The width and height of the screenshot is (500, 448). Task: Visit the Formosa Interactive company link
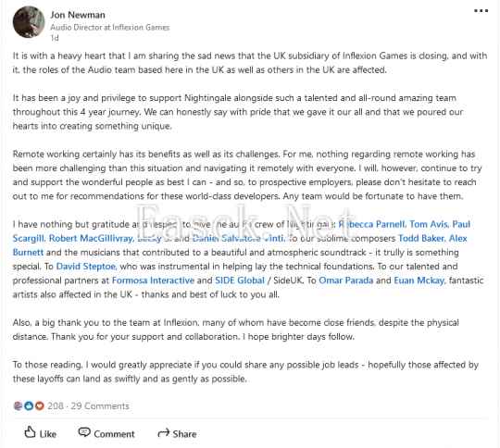pos(153,280)
